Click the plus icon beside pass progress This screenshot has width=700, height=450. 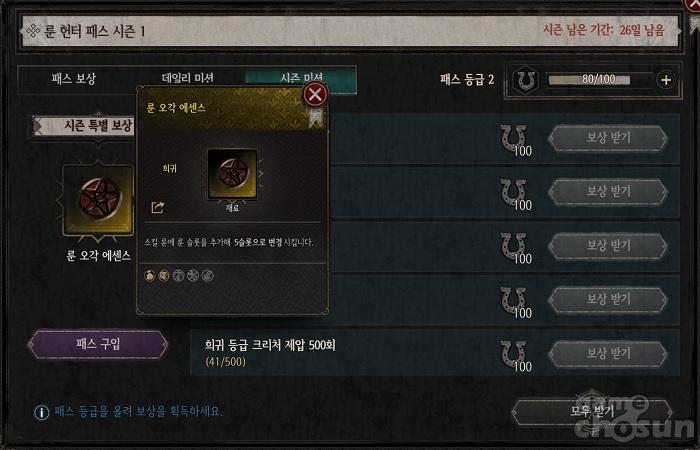[x=666, y=80]
